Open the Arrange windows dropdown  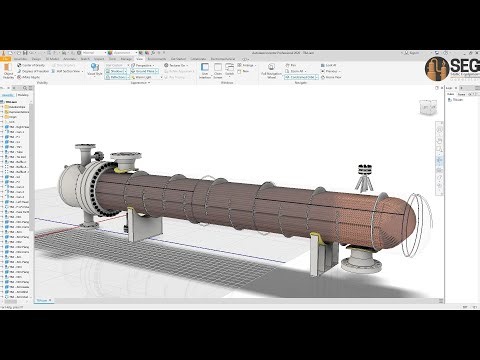click(246, 65)
